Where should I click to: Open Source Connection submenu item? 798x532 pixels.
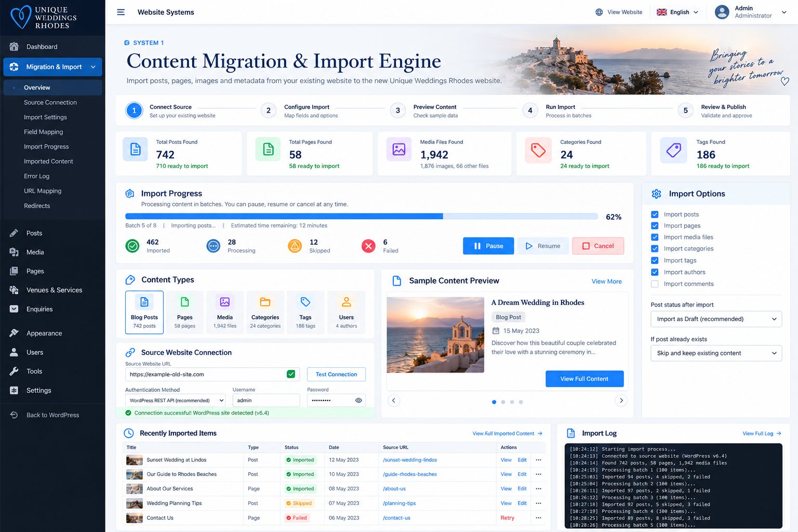point(50,102)
